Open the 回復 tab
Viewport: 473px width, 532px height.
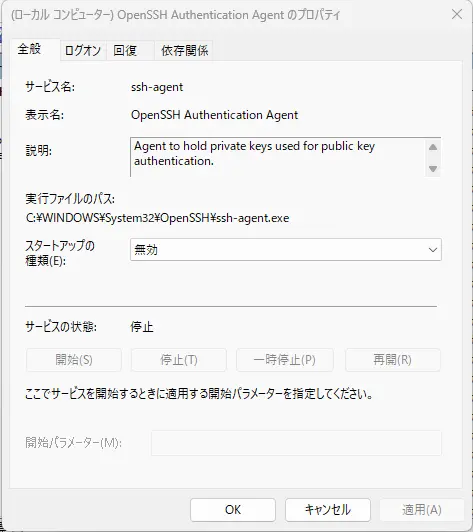pos(130,51)
